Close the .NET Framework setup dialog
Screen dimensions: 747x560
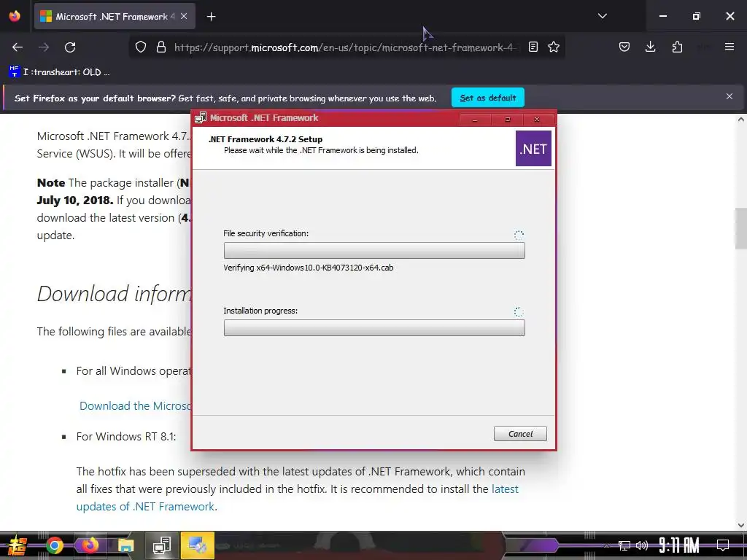point(537,119)
